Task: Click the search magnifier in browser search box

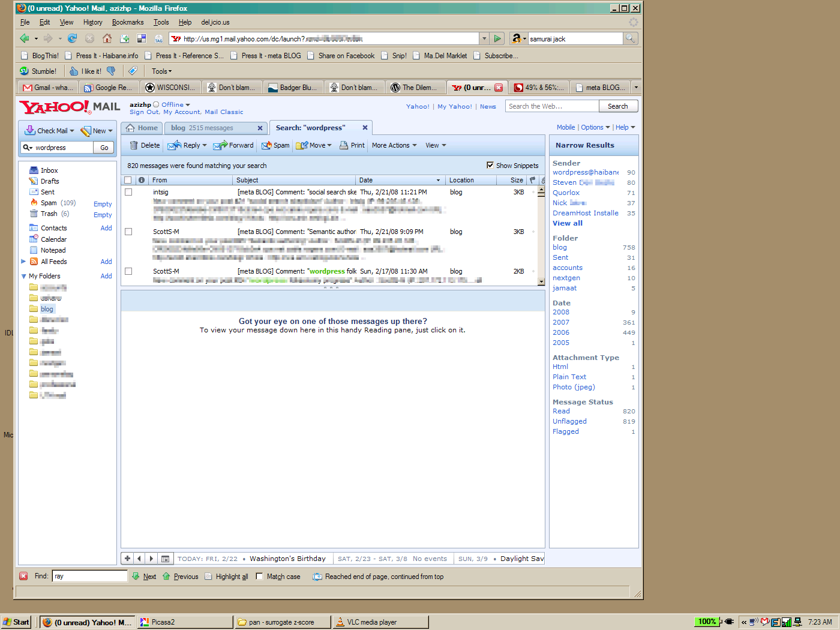Action: [x=630, y=38]
